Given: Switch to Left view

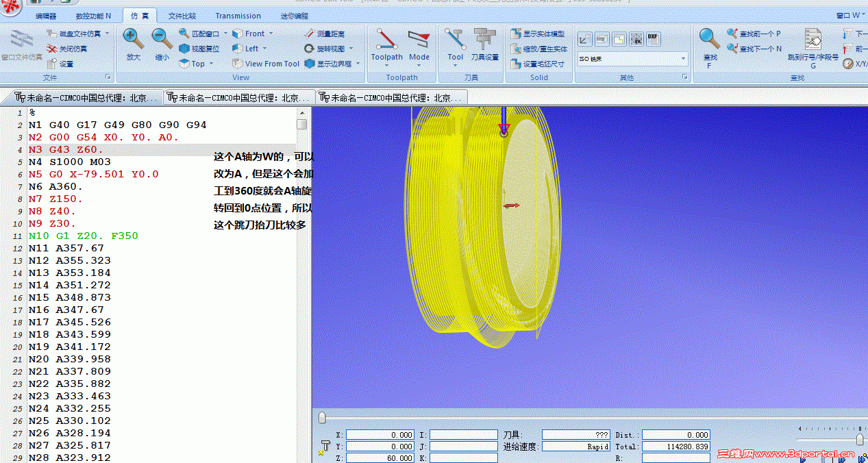Looking at the screenshot, I should tap(245, 49).
